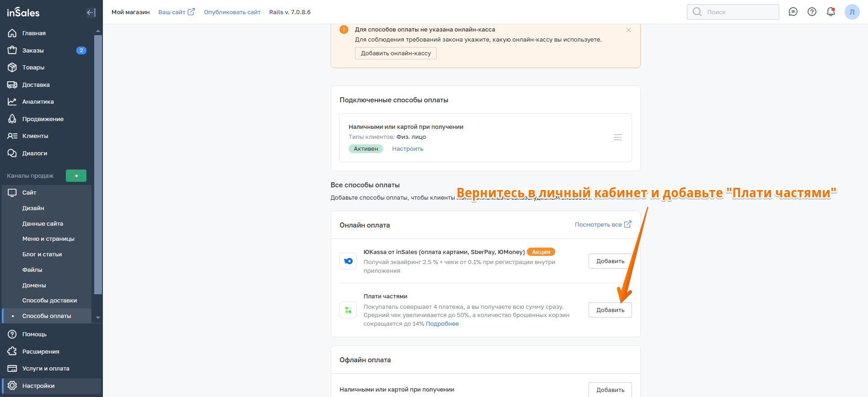Click the help question mark icon
Viewport: 868px width, 397px height.
pos(812,12)
